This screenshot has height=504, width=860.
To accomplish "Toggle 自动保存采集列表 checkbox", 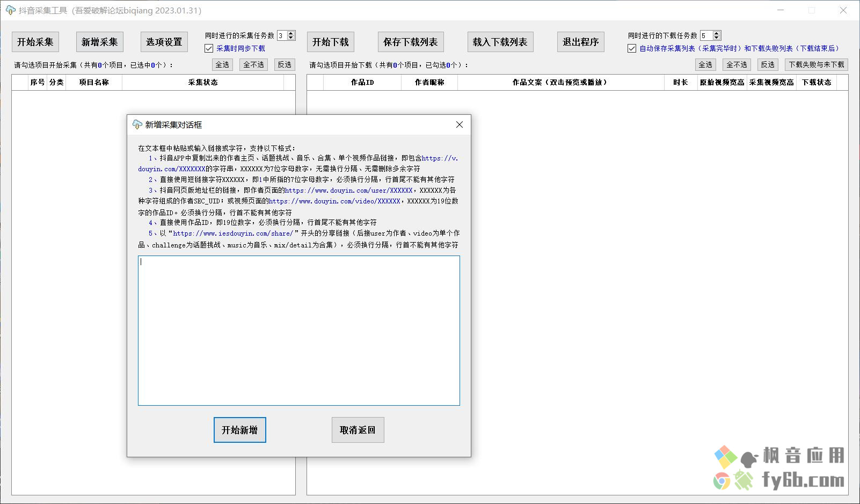I will pos(632,48).
